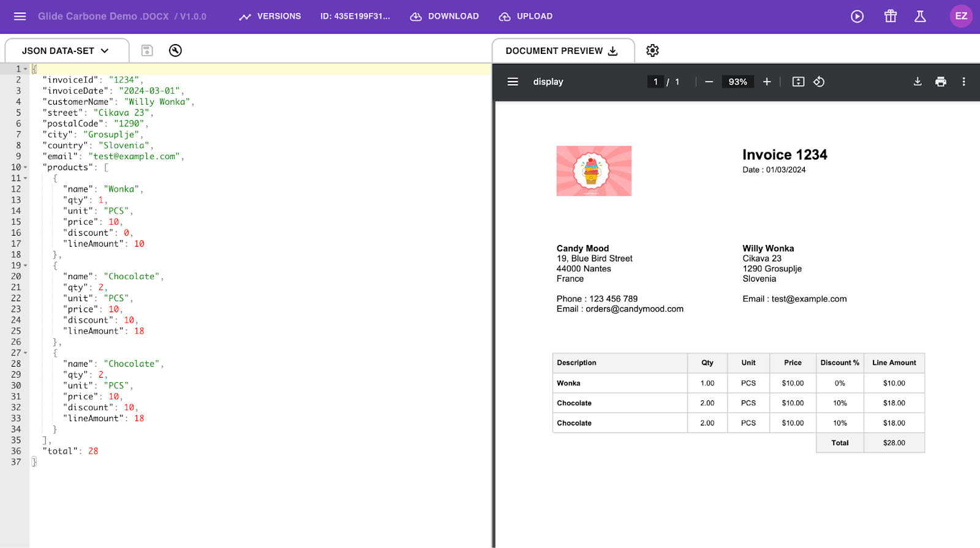Upload a new template via UPLOAD
The height and width of the screenshot is (548, 980).
click(526, 17)
